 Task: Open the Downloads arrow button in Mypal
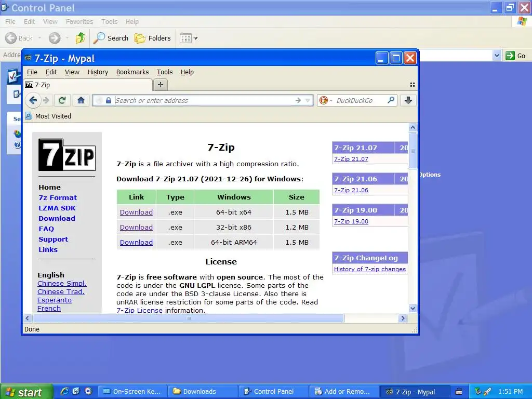408,100
